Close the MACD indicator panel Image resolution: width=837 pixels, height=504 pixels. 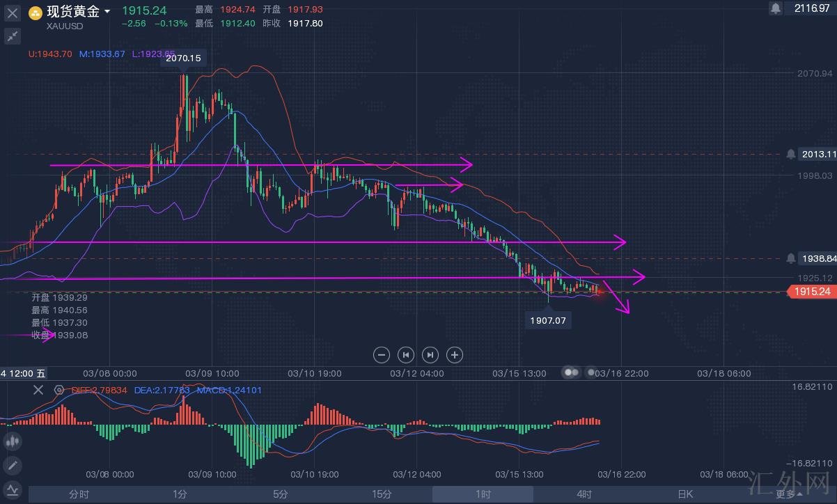click(38, 390)
